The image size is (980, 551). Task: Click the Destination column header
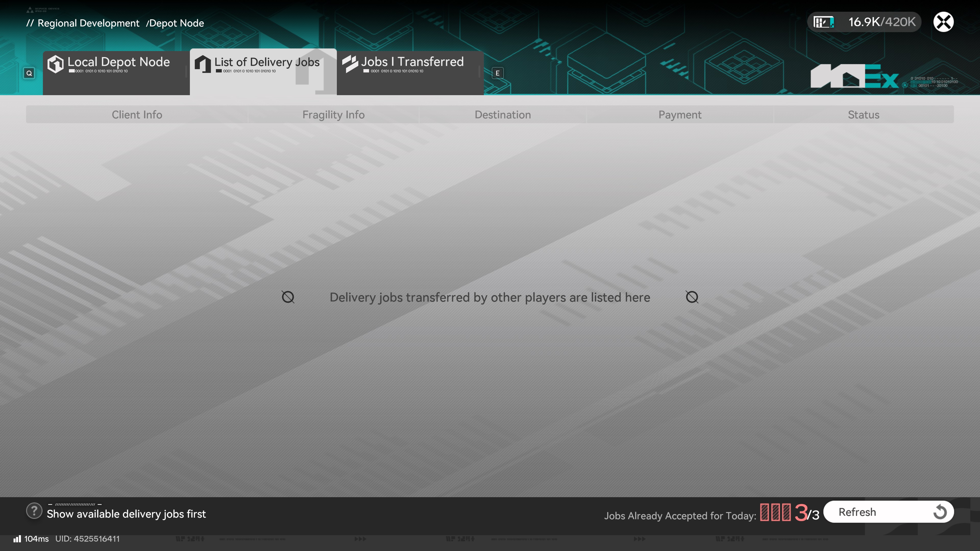503,115
